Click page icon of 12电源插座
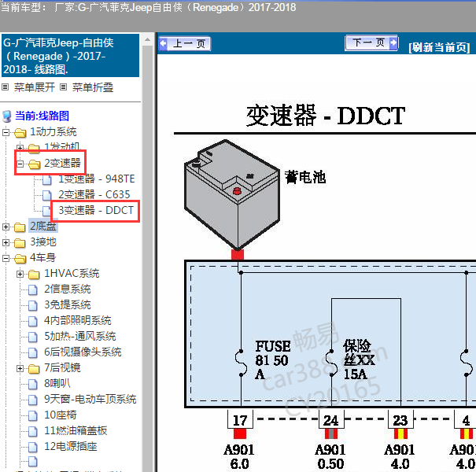476x472 pixels. pyautogui.click(x=33, y=447)
